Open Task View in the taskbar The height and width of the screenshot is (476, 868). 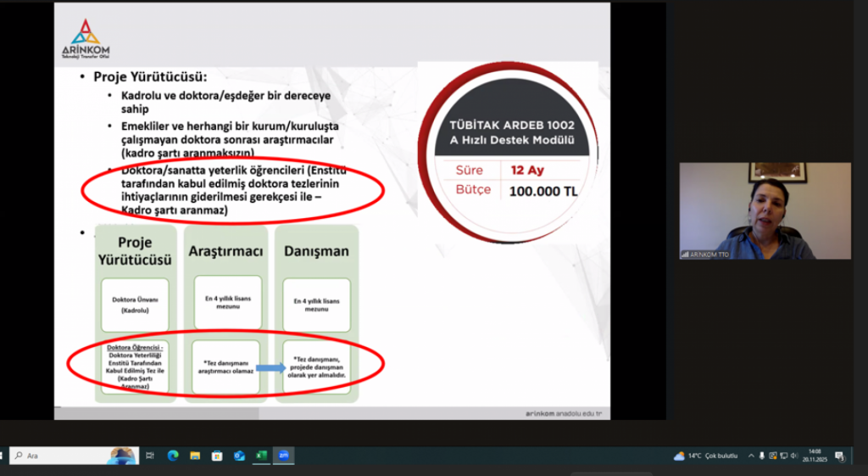[150, 456]
